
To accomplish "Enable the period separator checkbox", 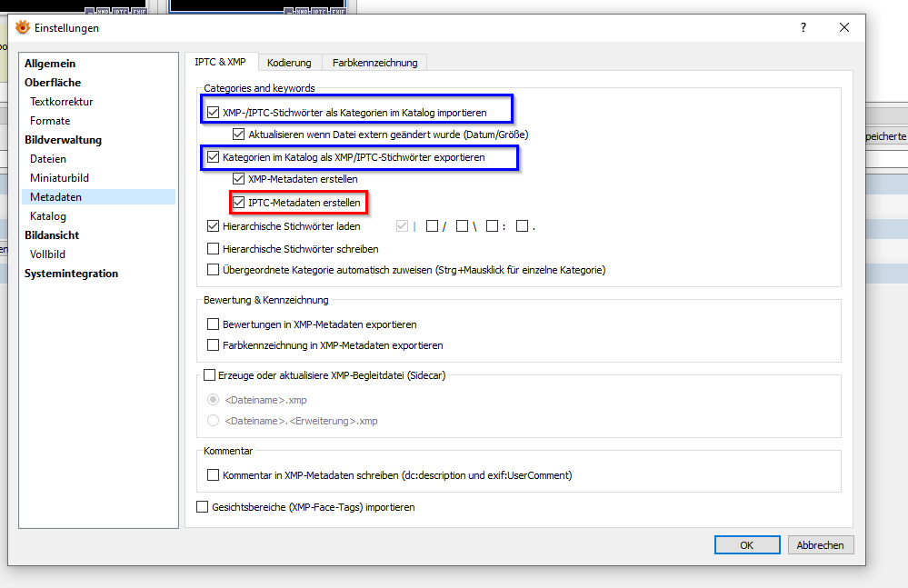I will tap(523, 226).
